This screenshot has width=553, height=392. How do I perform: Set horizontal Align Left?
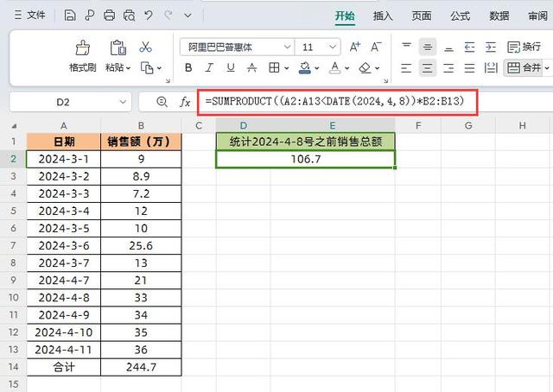pyautogui.click(x=406, y=67)
